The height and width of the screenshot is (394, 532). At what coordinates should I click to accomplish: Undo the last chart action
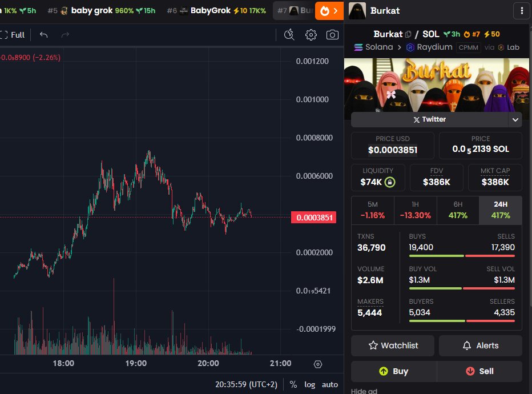(43, 35)
